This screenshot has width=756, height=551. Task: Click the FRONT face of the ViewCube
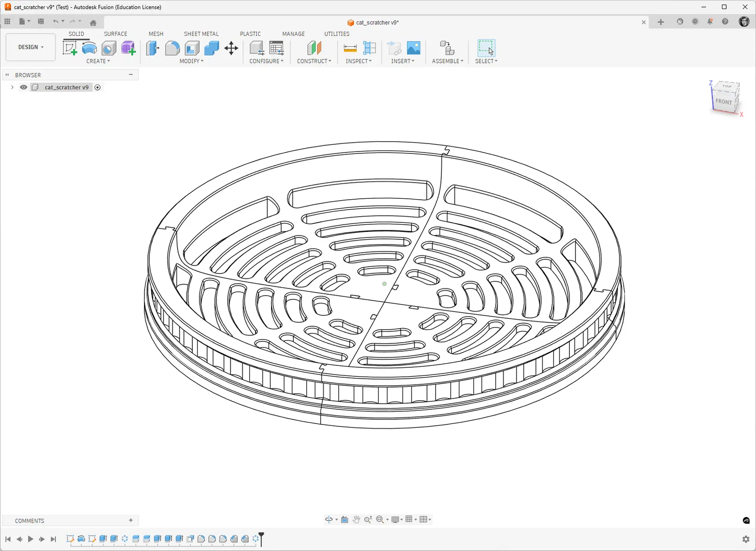pos(723,102)
